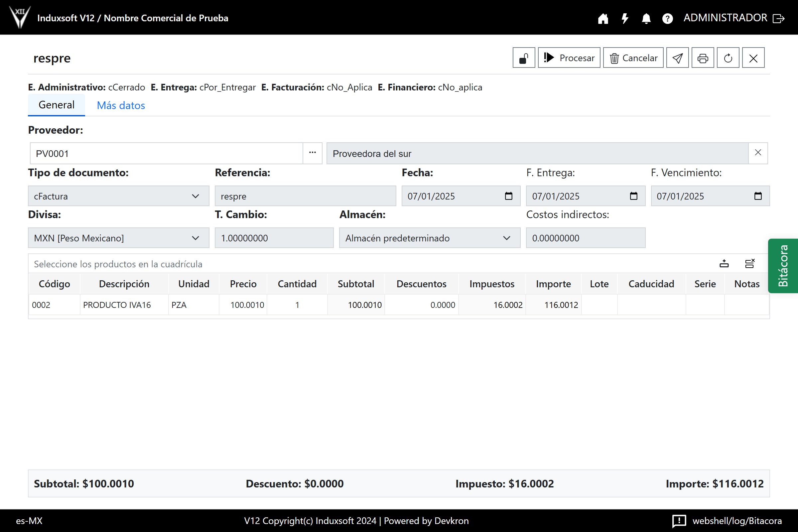This screenshot has height=532, width=798.
Task: Click the PV0001 provider code field
Action: 166,154
